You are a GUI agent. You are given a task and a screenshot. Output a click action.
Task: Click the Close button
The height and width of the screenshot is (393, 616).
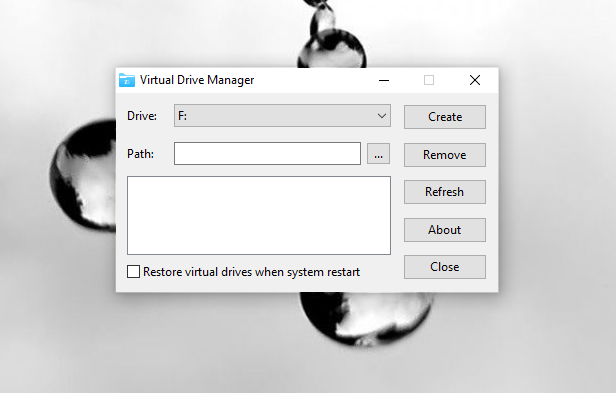445,267
